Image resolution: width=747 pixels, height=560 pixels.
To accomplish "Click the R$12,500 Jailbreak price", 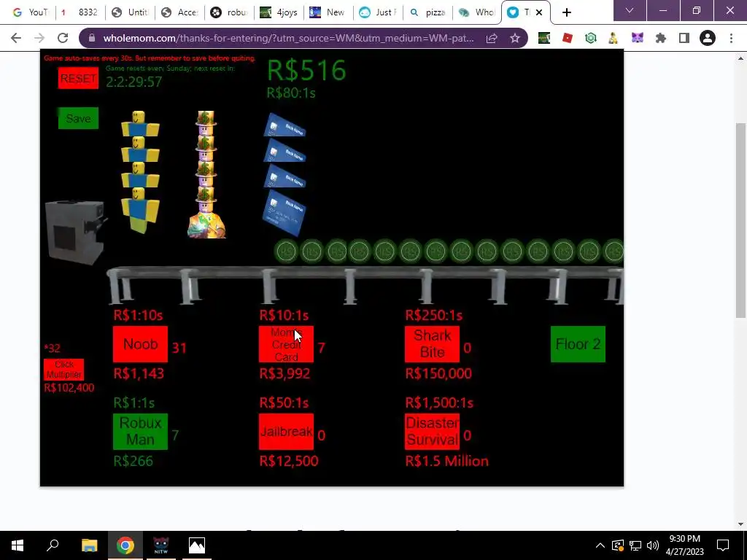I will (289, 461).
